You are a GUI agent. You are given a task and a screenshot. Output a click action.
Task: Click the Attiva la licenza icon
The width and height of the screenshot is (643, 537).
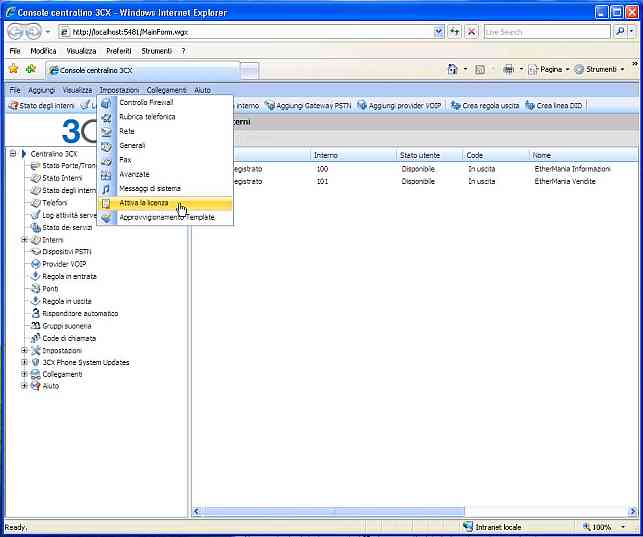tap(106, 203)
